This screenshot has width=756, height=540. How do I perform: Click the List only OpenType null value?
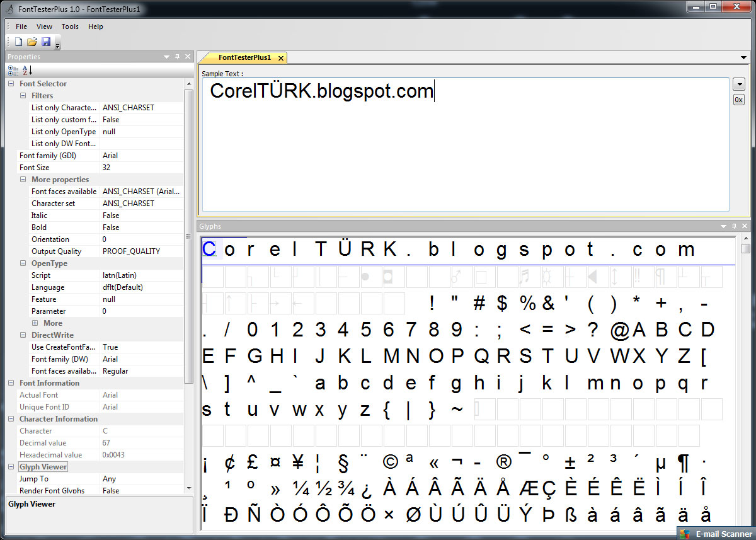point(142,132)
